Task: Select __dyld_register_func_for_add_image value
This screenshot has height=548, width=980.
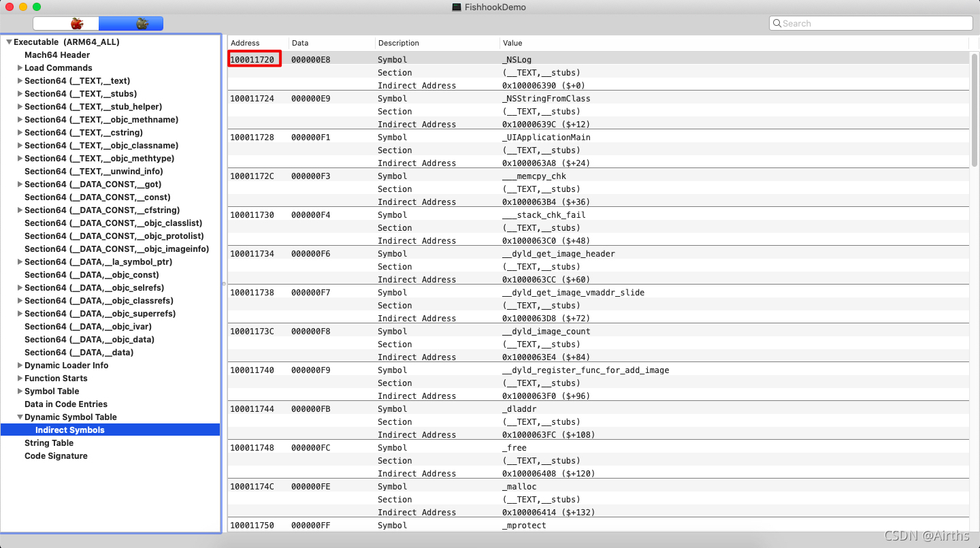Action: (x=586, y=370)
